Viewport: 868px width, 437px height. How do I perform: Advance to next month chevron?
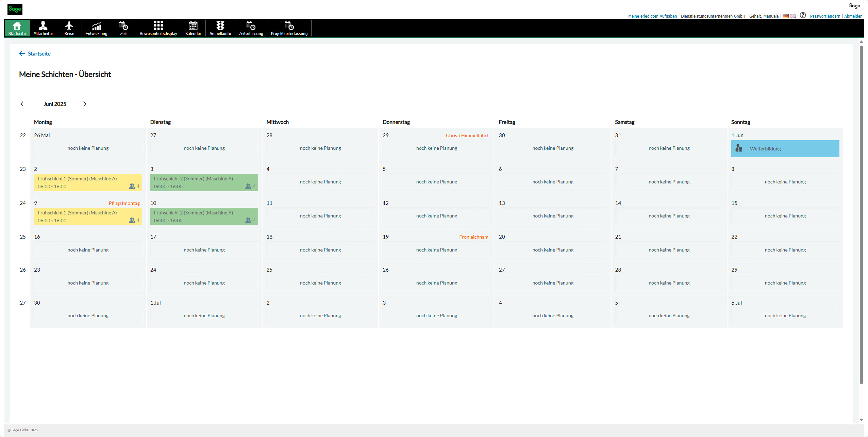click(x=85, y=104)
